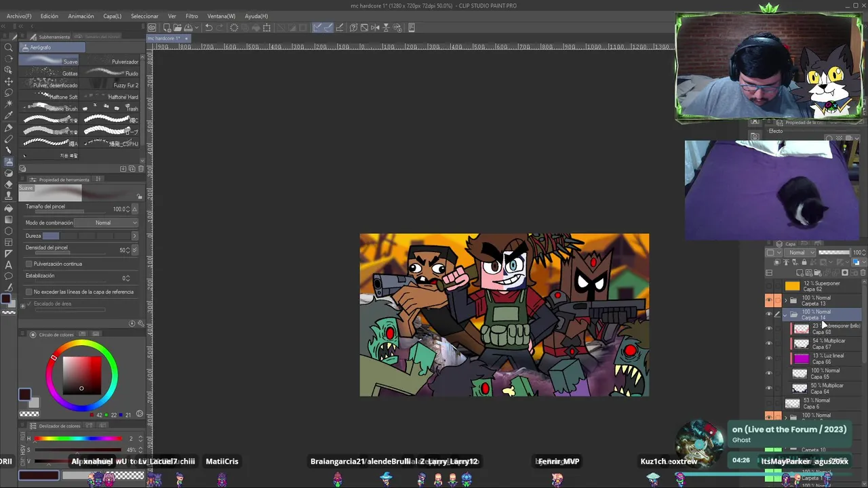Select the Eyedropper tool
This screenshot has height=488, width=868.
(9, 116)
